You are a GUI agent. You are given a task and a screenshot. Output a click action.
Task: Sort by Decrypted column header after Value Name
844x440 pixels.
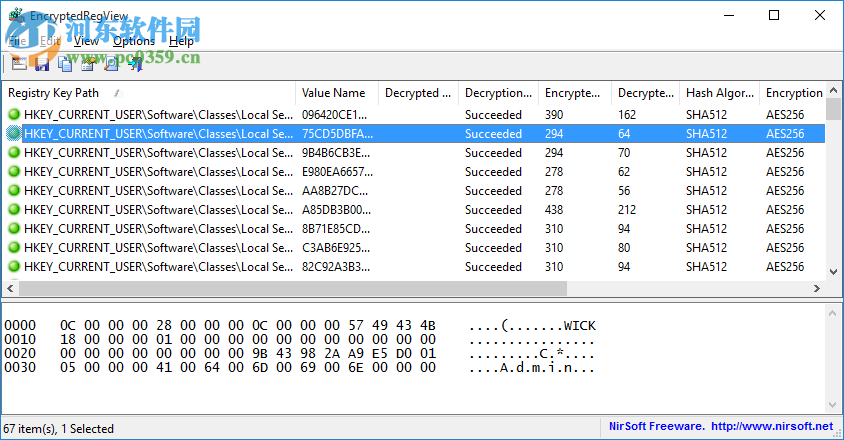tap(418, 93)
